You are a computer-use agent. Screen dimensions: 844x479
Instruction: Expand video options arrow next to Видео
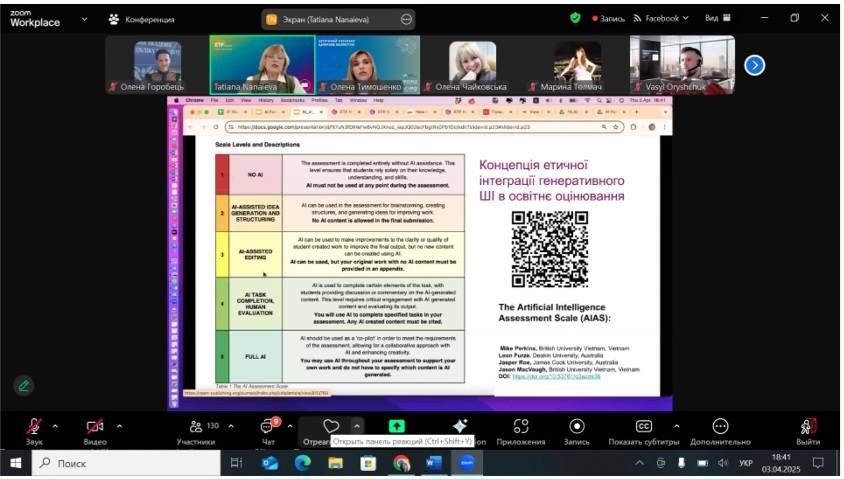pyautogui.click(x=120, y=425)
